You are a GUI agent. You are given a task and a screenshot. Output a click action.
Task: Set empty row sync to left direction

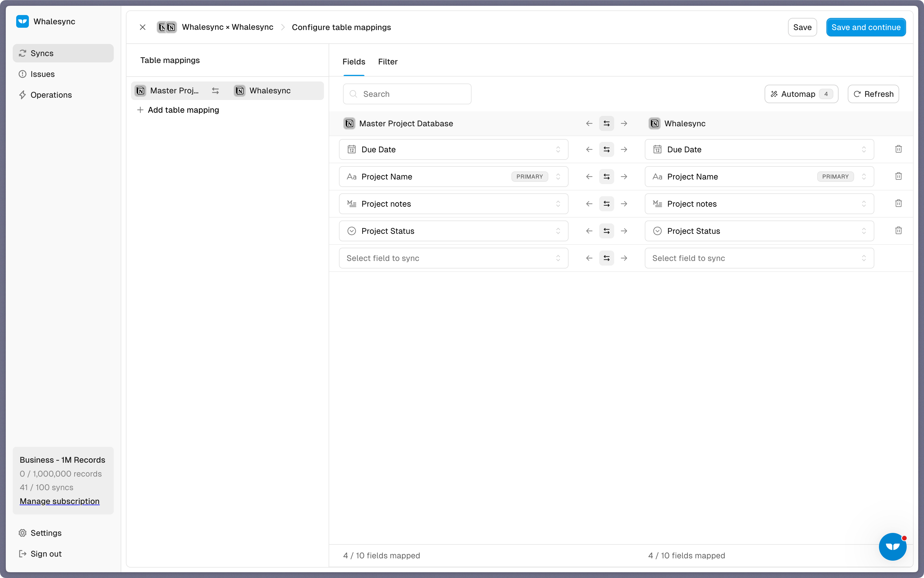[589, 258]
